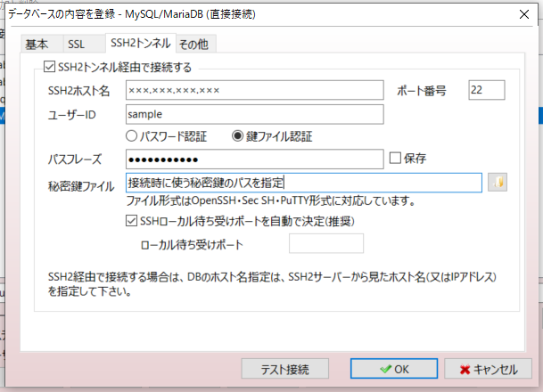Click the ユーザーID field containing sample

coord(254,115)
